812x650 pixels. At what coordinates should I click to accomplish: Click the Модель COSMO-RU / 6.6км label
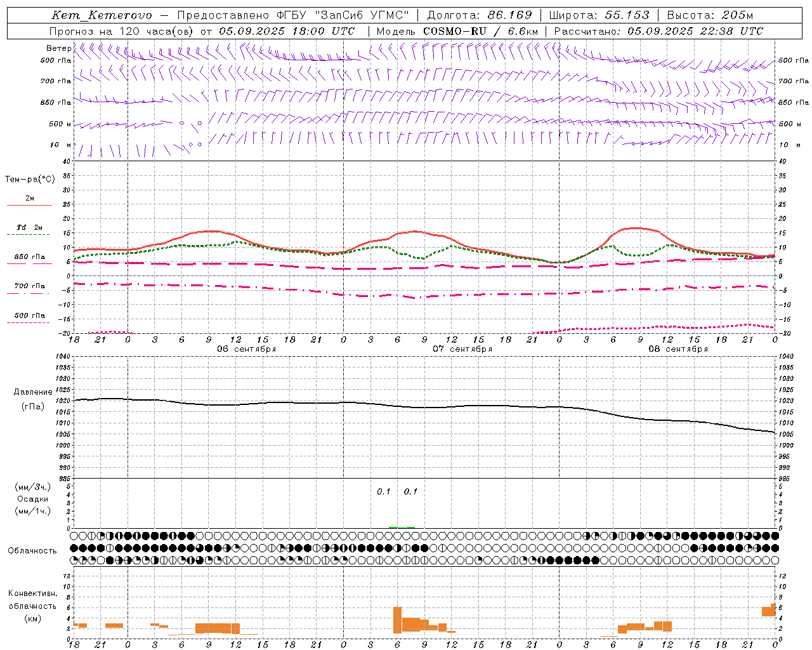(x=457, y=31)
